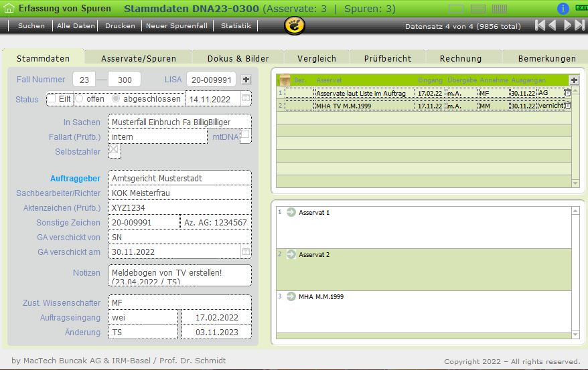The width and height of the screenshot is (588, 370).
Task: Open arrow icon for Asservat 2
Action: click(291, 254)
